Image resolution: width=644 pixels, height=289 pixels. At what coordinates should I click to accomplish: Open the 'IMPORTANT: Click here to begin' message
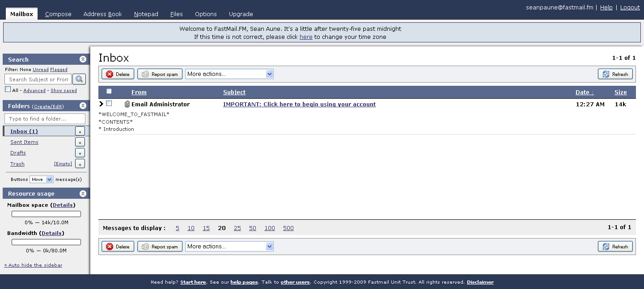tap(299, 105)
